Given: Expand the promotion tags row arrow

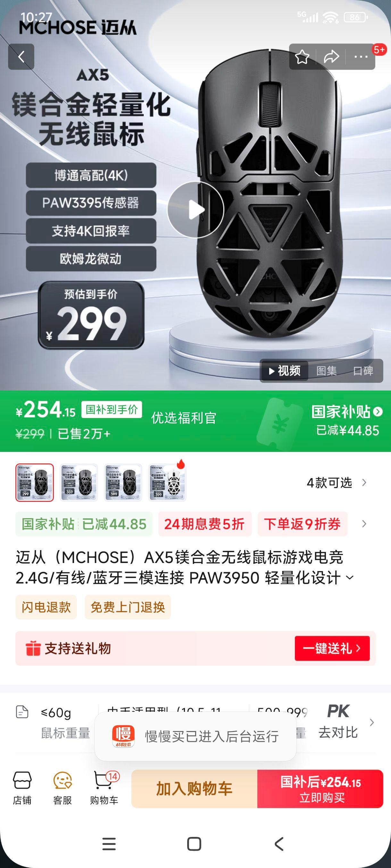Looking at the screenshot, I should [364, 524].
